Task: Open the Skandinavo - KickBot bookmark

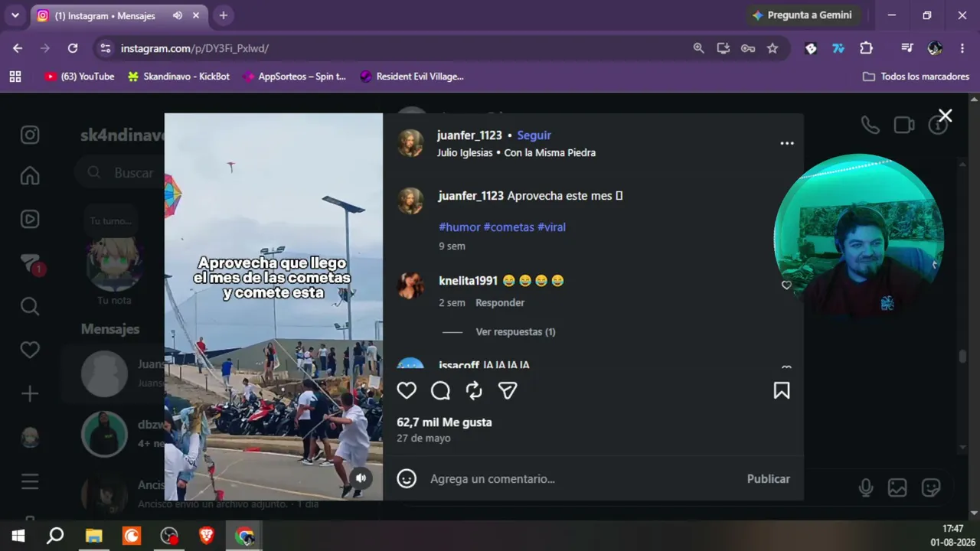Action: 178,77
